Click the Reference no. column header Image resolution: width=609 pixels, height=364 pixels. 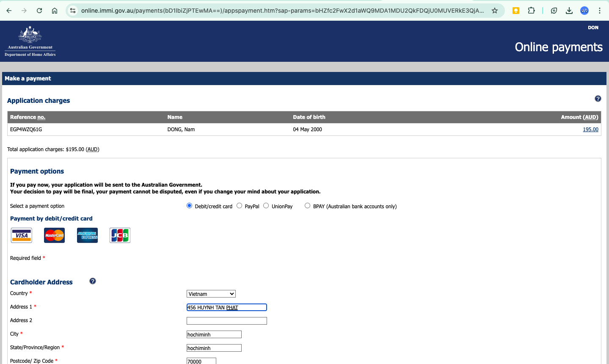click(28, 117)
